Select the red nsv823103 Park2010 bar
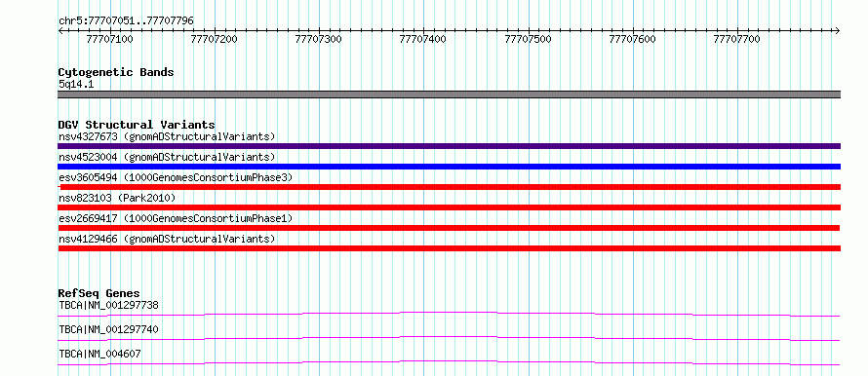This screenshot has width=868, height=376. coord(449,207)
